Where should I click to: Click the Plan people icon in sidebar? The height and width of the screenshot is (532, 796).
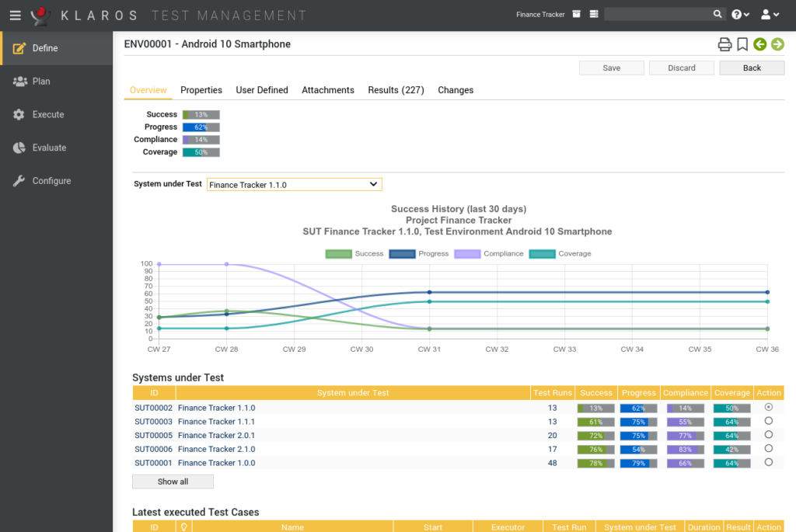pos(19,81)
